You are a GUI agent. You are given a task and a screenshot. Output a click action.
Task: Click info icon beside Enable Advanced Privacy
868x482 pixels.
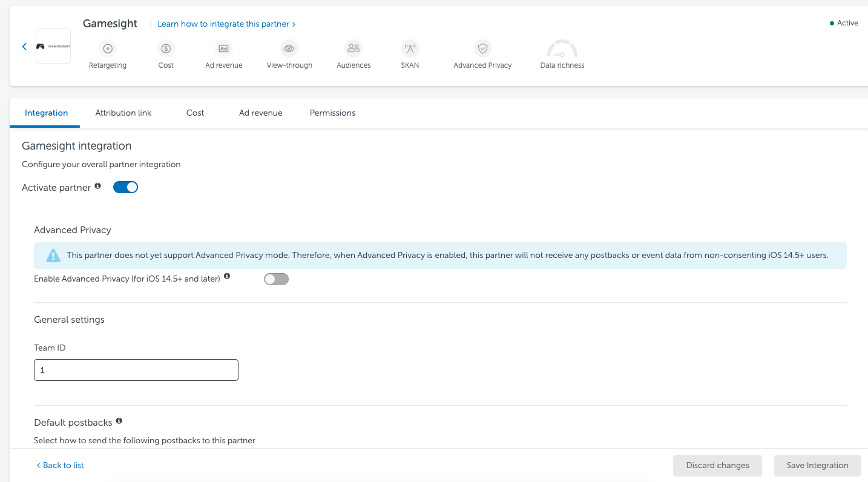point(227,276)
